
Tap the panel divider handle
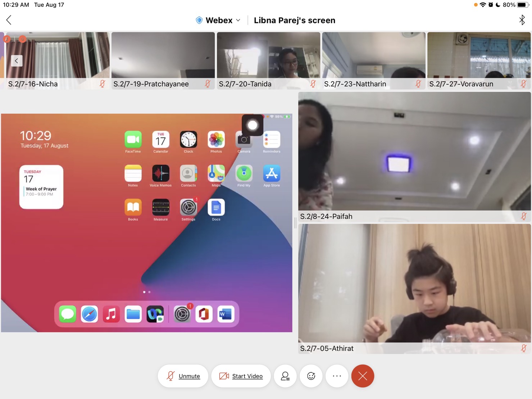[x=295, y=223]
